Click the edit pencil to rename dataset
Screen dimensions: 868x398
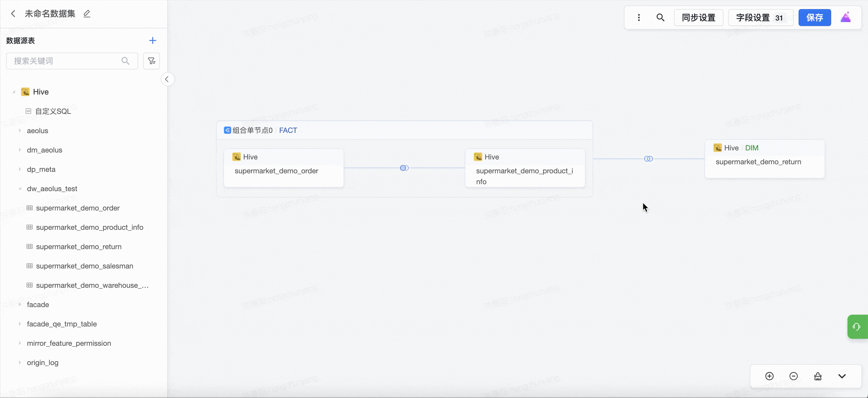[x=87, y=14]
